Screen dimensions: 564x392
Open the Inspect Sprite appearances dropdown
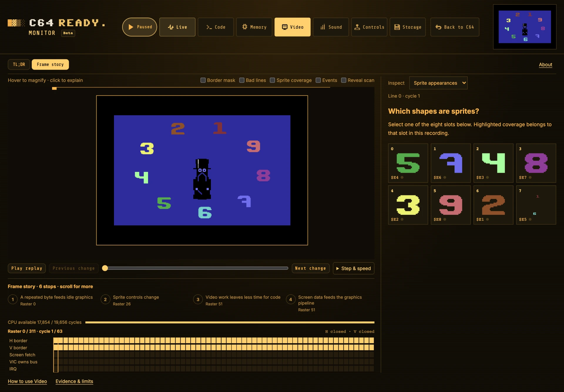coord(438,83)
